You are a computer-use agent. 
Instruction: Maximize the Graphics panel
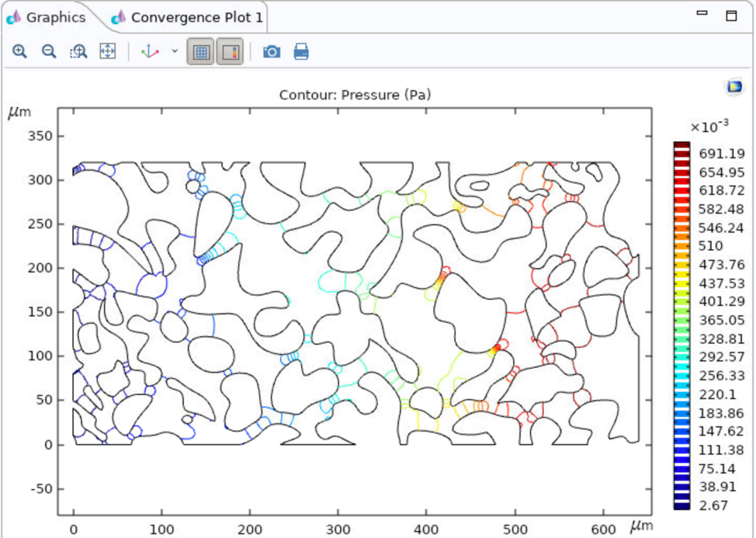(730, 15)
